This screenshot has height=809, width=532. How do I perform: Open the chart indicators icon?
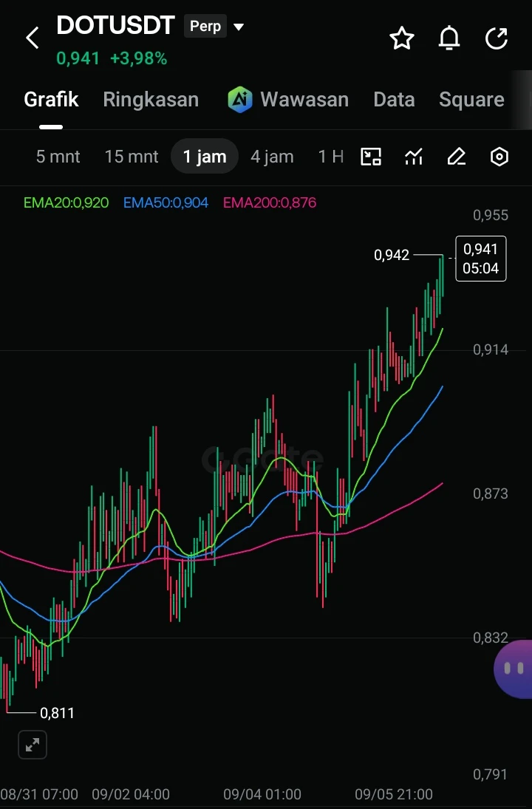[x=414, y=157]
